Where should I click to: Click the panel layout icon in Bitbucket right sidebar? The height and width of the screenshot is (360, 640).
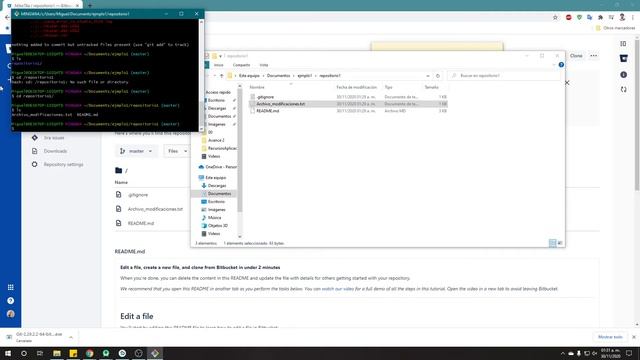(x=623, y=44)
